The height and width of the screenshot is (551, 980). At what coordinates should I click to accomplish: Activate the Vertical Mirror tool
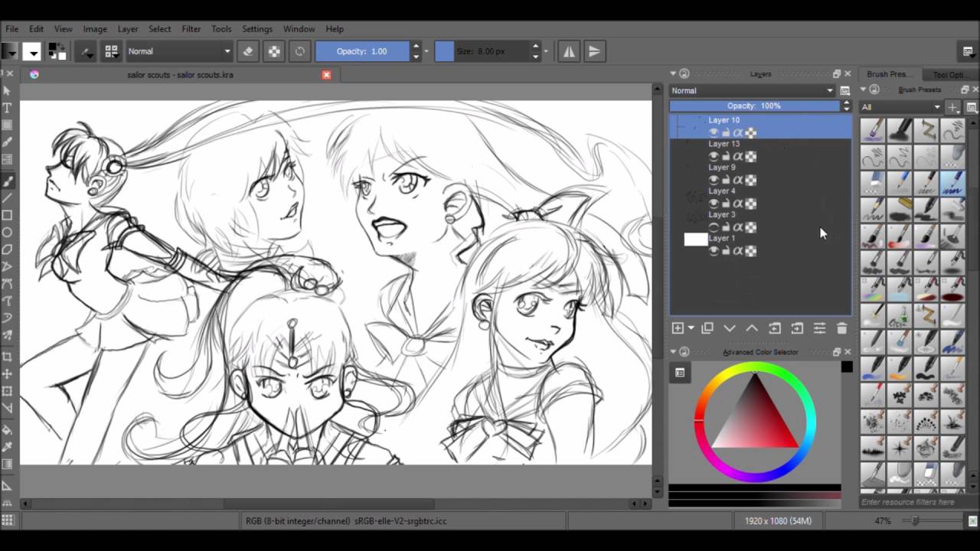[x=594, y=51]
